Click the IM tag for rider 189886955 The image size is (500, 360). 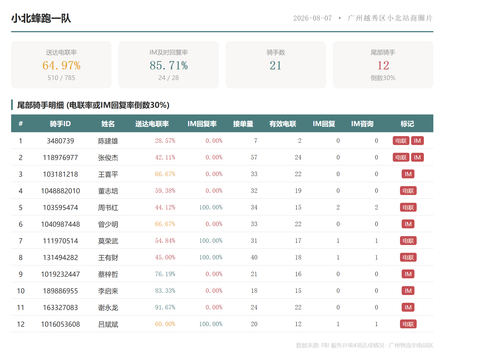click(x=408, y=291)
